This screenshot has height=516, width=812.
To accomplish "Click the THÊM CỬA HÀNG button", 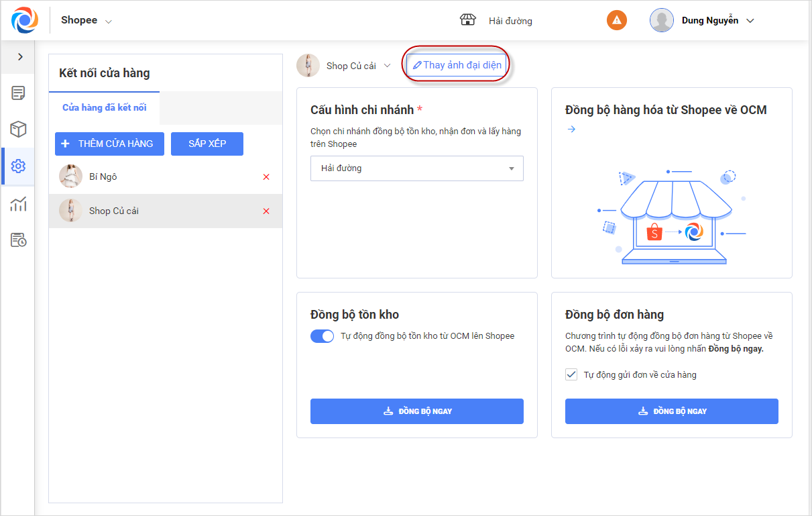I will coord(109,144).
